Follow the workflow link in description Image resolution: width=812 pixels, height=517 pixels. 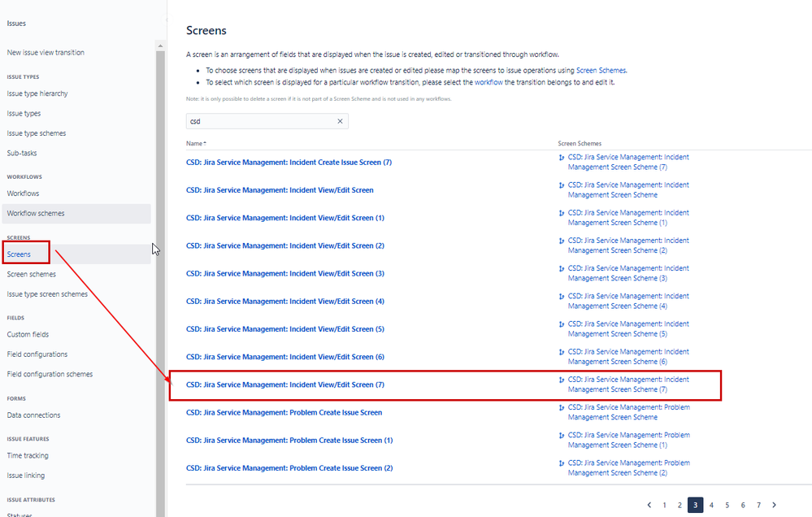tap(489, 82)
